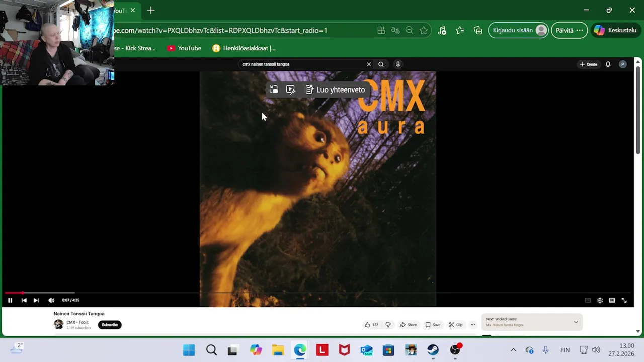This screenshot has width=644, height=362.
Task: Open the Henkilöasiakkaat bookmark
Action: 244,48
